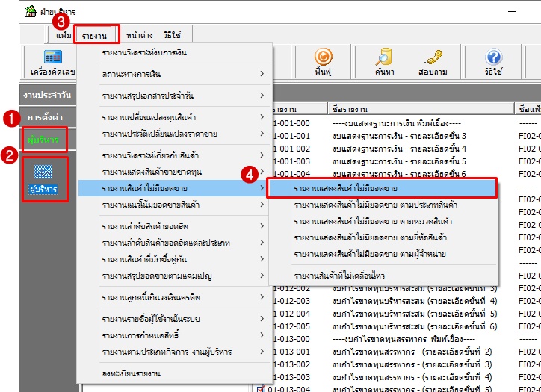
Task: Select the ผู้บริหาร chart icon in sidebar
Action: (43, 179)
